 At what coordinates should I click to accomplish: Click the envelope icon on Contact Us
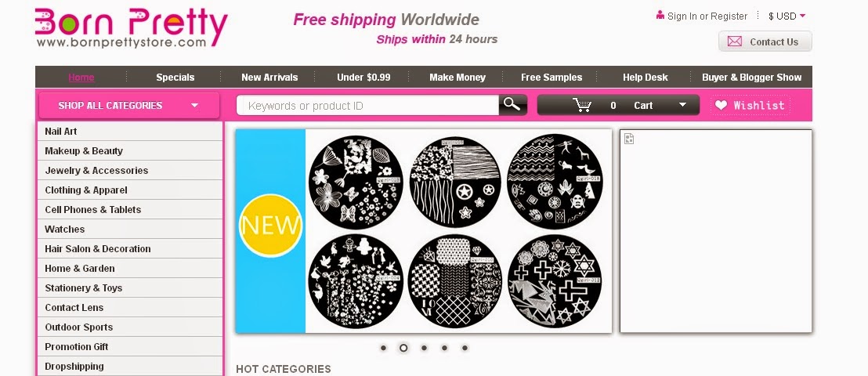pyautogui.click(x=735, y=42)
